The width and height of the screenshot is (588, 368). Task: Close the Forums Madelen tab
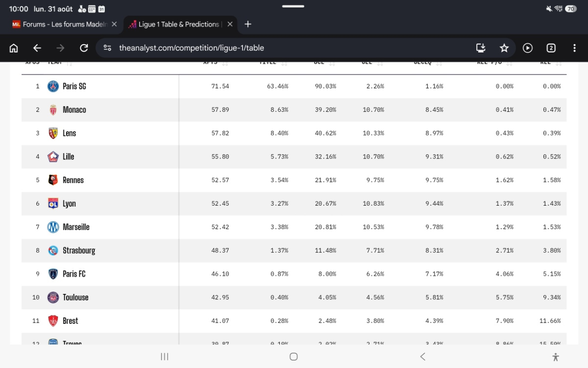(x=114, y=24)
